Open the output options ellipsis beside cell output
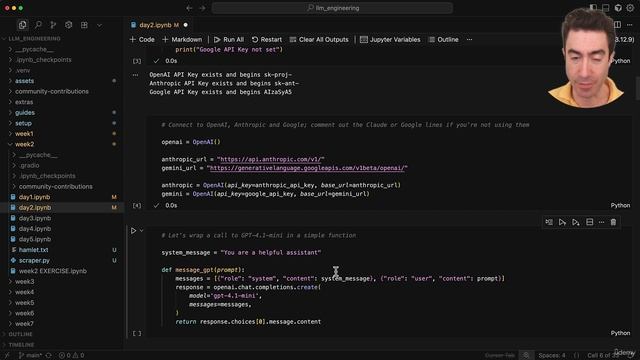This screenshot has height=360, width=640. pos(135,75)
